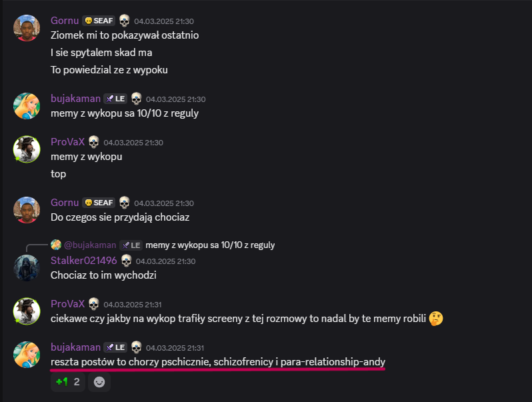Click the underlined "reszta postów to chorzy" message

click(218, 362)
